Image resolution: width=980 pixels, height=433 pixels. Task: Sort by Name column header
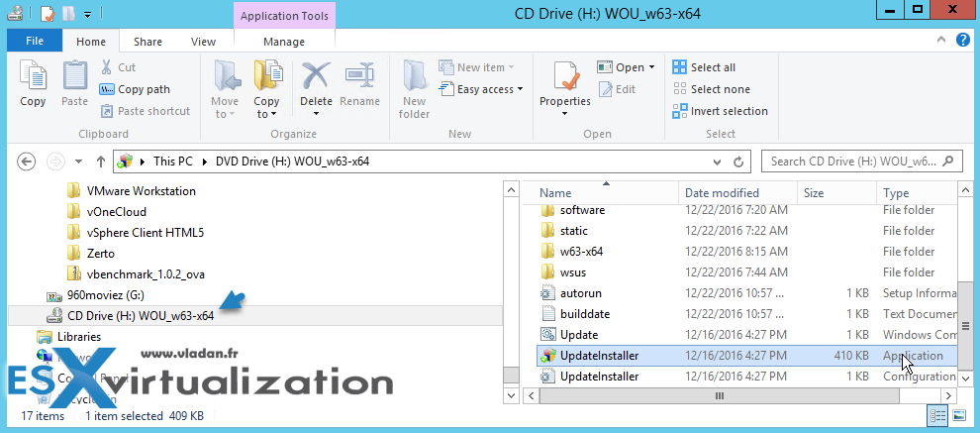click(599, 193)
